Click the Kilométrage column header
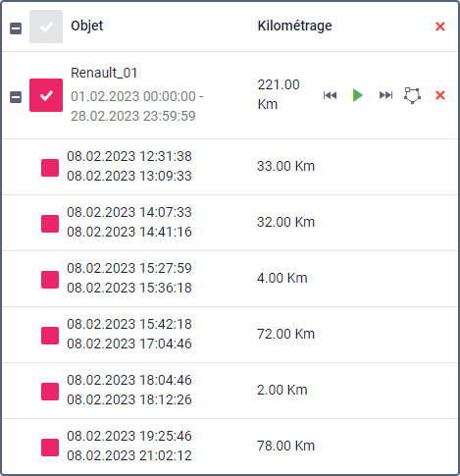This screenshot has height=476, width=460. (294, 26)
